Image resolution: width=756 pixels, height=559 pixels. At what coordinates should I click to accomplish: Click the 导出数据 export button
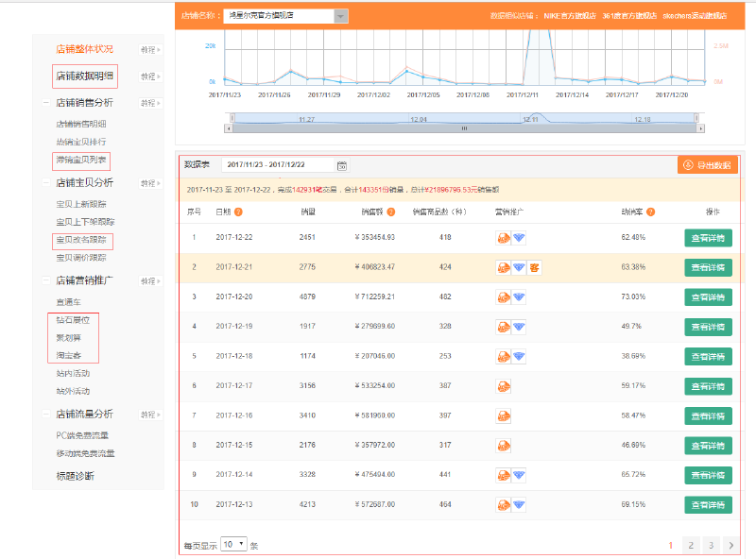[x=707, y=165]
